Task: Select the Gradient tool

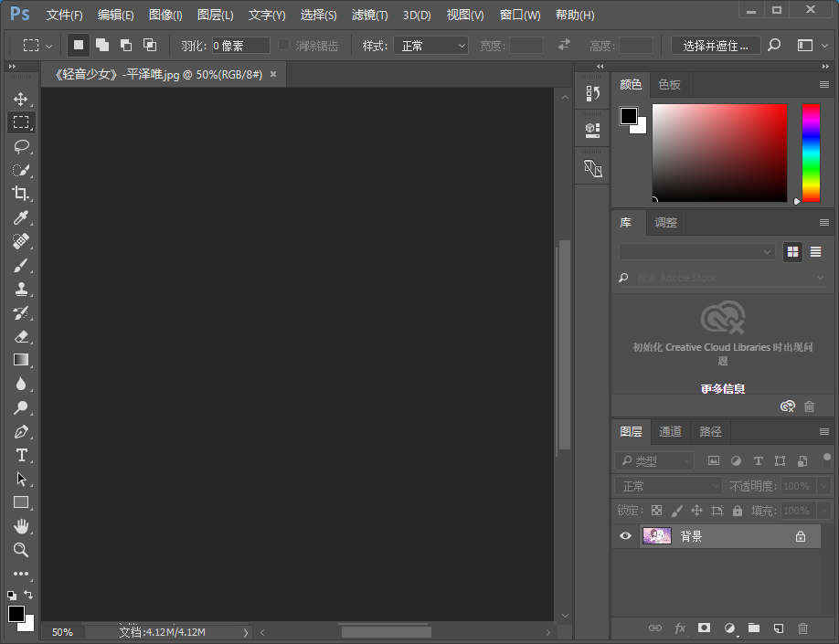Action: [21, 360]
